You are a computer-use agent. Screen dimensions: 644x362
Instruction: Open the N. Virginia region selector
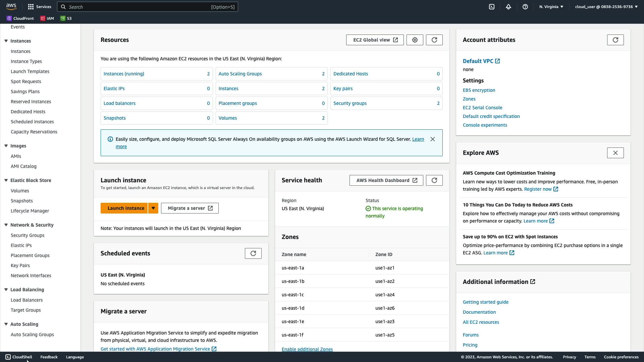[x=551, y=7]
